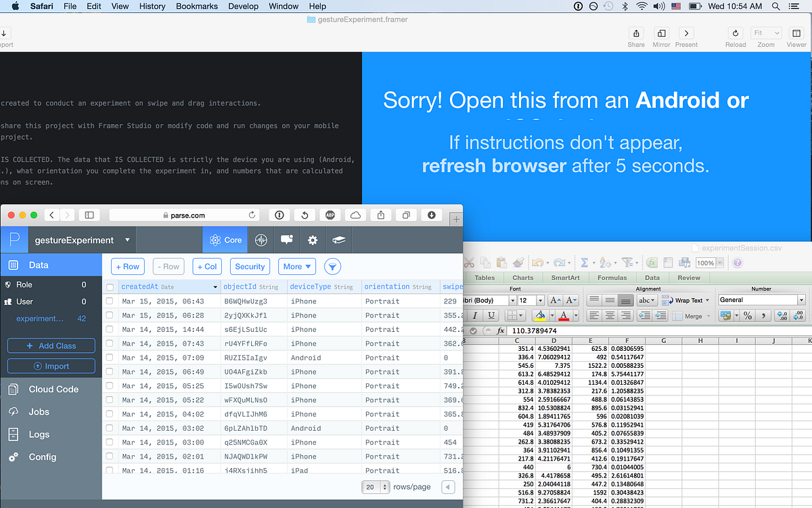The height and width of the screenshot is (508, 812).
Task: Open createdAt column sort dropdown arrow
Action: 216,287
